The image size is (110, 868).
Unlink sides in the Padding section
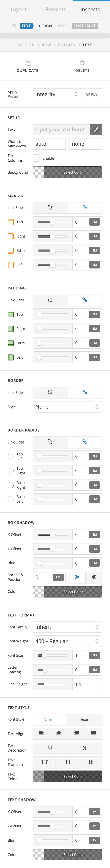click(x=50, y=300)
